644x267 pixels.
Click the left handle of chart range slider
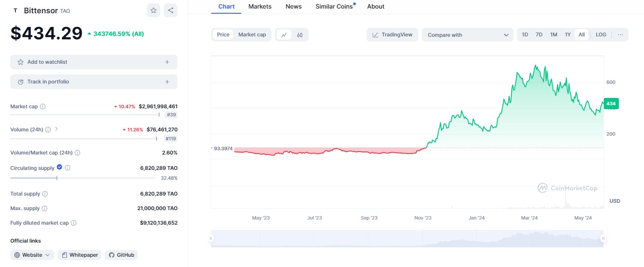point(211,238)
